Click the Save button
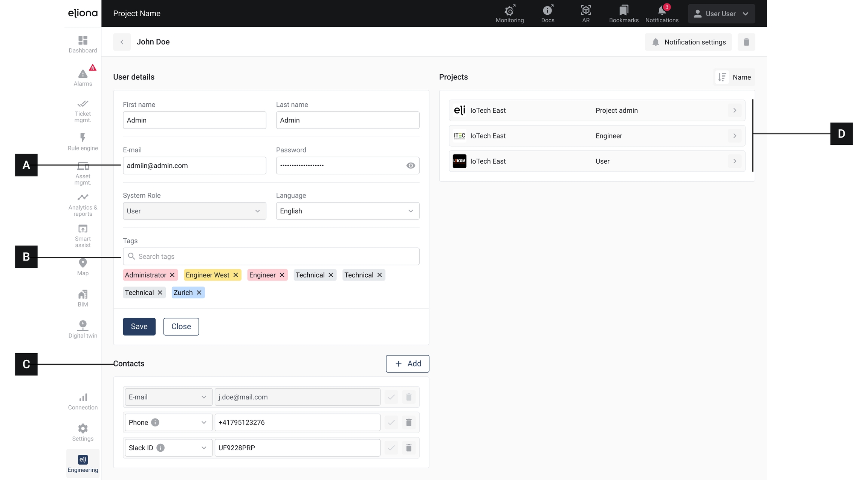 tap(139, 327)
